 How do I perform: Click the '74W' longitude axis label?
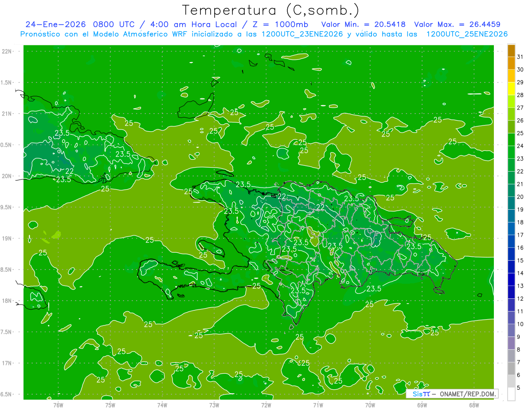point(162,405)
